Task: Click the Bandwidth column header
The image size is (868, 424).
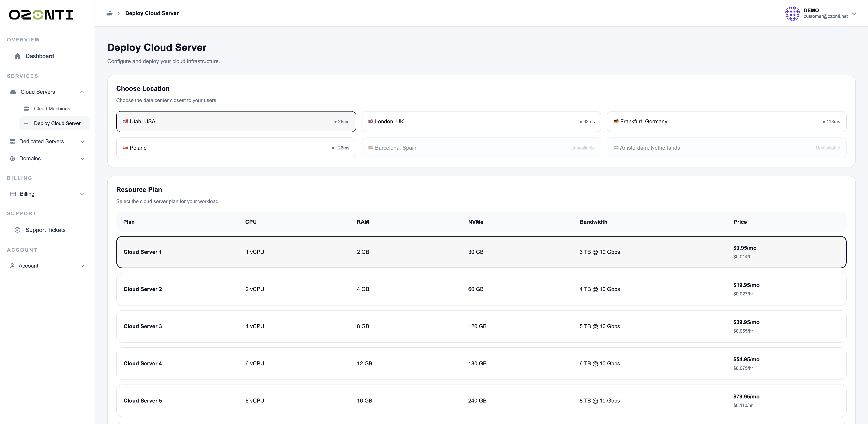Action: [x=593, y=222]
